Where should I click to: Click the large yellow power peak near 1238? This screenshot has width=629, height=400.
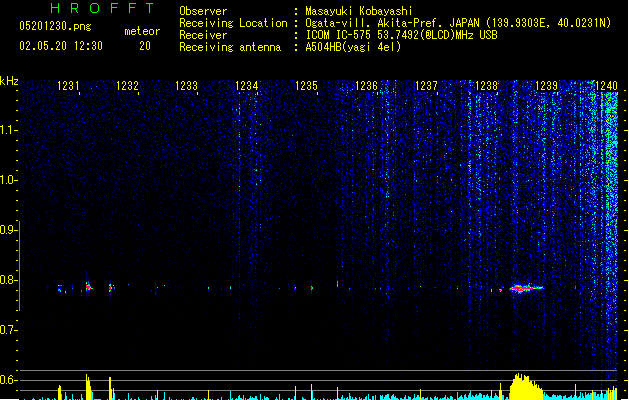click(x=526, y=387)
